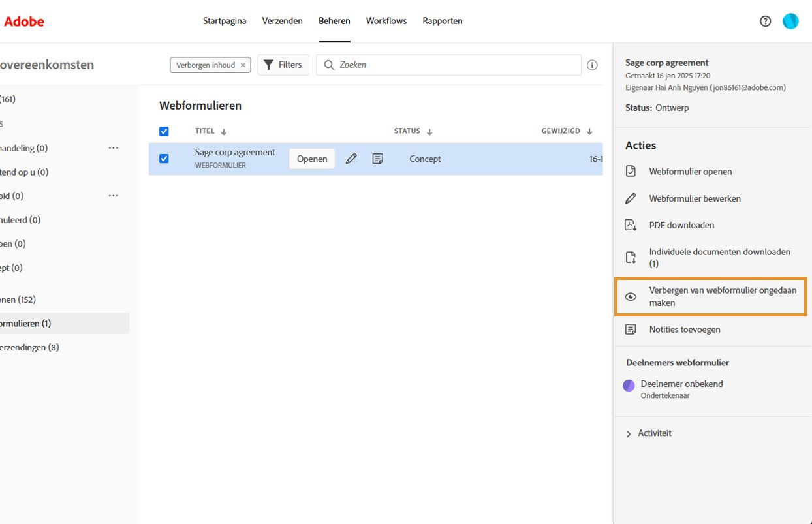Unhide webform via Verbergen ongedaan maken

[711, 297]
